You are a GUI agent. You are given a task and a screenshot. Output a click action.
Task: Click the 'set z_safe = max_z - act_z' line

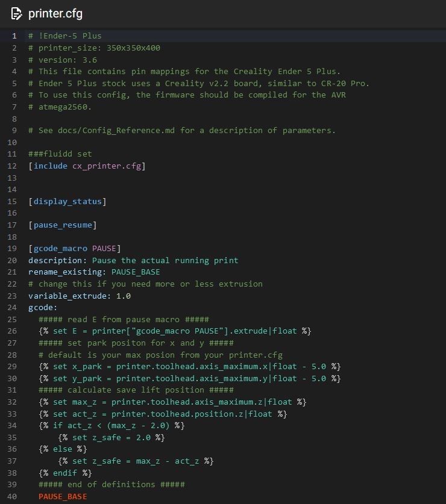[136, 461]
